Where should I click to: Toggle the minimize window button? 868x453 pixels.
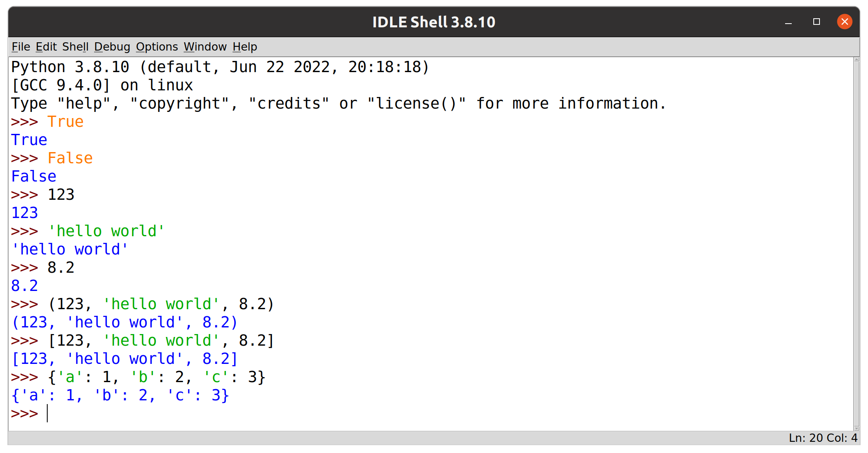(x=788, y=23)
